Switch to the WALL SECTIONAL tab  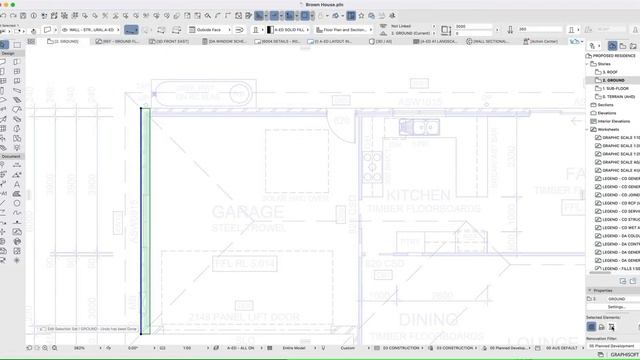pos(488,41)
